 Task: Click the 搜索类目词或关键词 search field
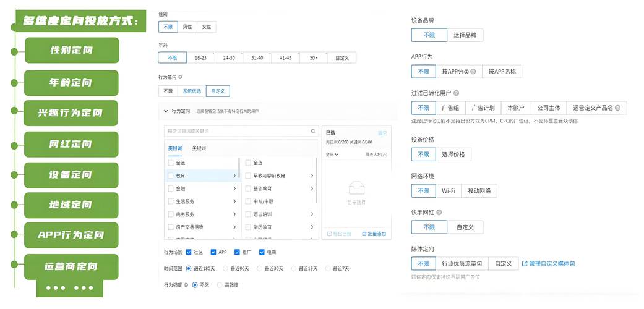(x=236, y=132)
